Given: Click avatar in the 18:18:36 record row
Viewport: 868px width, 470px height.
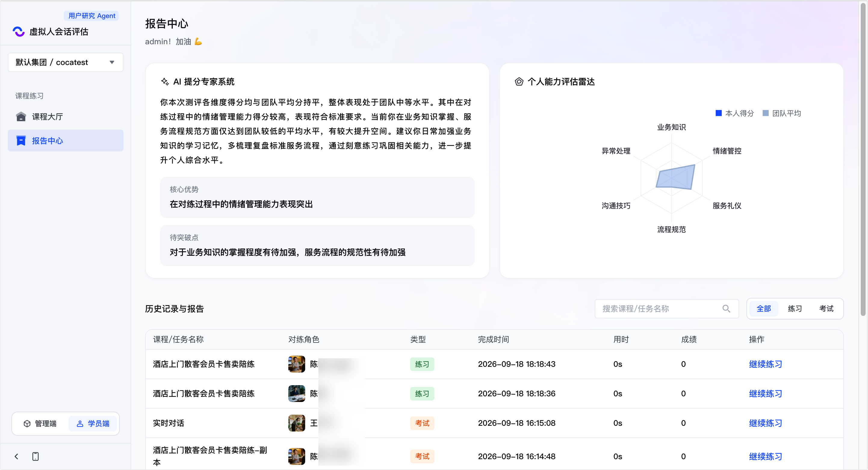Looking at the screenshot, I should (x=296, y=394).
